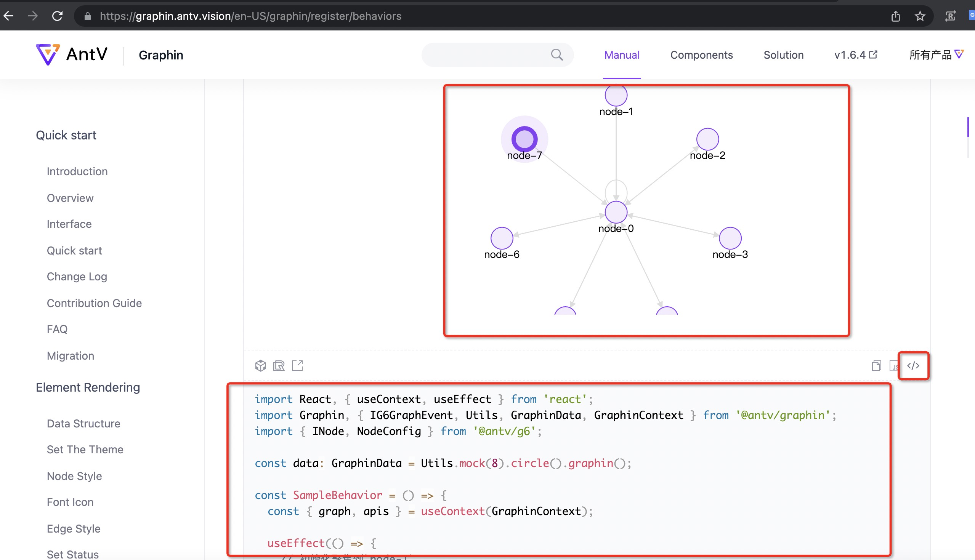Click the search magnifier icon
The width and height of the screenshot is (975, 560).
(556, 54)
